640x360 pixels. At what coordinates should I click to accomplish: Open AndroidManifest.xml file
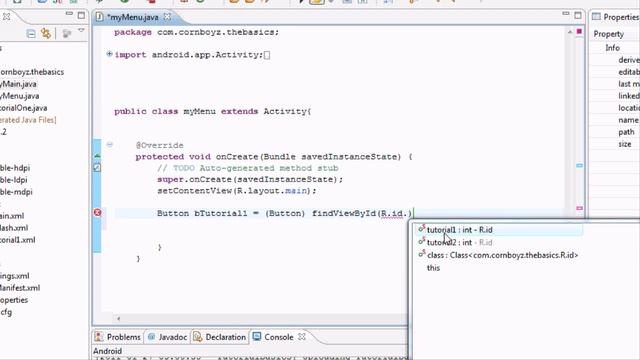click(x=20, y=288)
